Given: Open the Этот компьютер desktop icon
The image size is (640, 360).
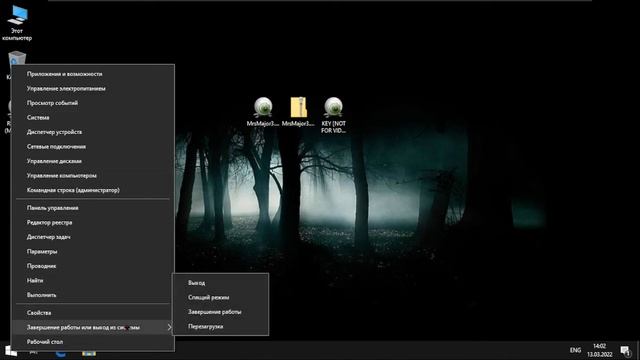Looking at the screenshot, I should [x=17, y=23].
